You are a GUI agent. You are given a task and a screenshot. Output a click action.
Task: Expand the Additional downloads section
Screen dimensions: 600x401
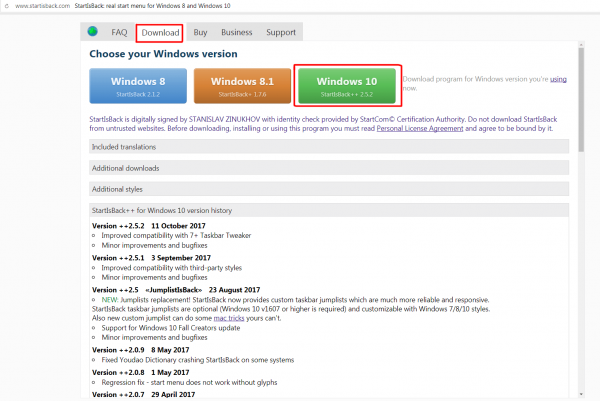(x=329, y=168)
